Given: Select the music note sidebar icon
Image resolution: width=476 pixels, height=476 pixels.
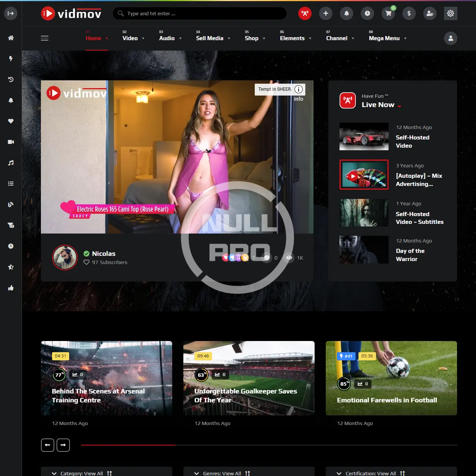Looking at the screenshot, I should (11, 163).
